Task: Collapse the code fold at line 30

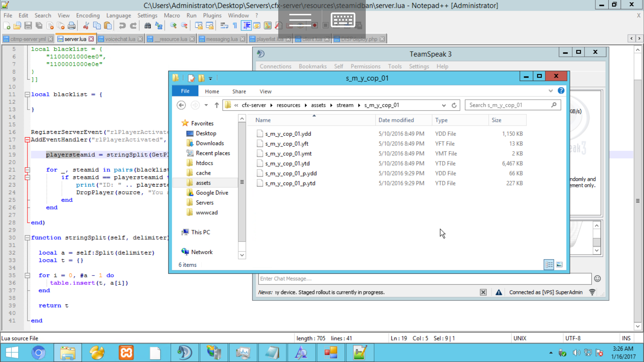Action: pos(27,238)
